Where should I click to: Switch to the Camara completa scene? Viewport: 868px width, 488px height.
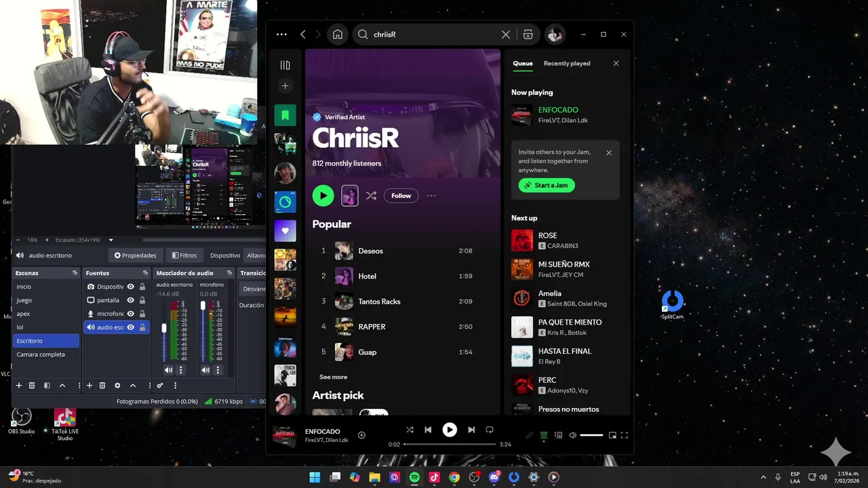click(x=46, y=354)
